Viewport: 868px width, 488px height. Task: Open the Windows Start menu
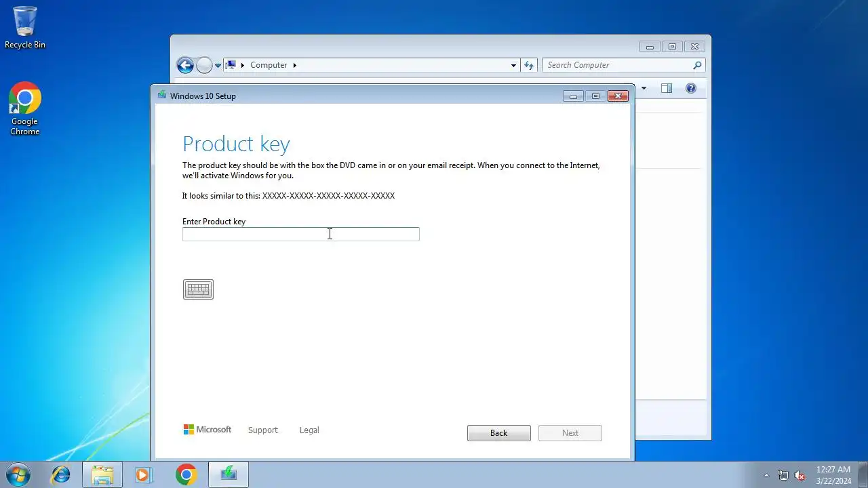point(18,474)
